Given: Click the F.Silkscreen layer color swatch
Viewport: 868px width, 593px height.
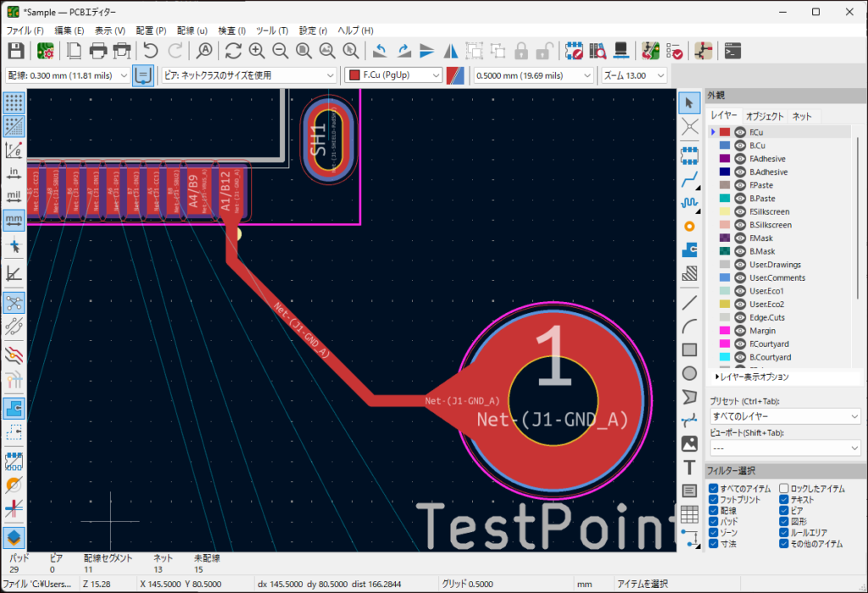Looking at the screenshot, I should [x=724, y=212].
